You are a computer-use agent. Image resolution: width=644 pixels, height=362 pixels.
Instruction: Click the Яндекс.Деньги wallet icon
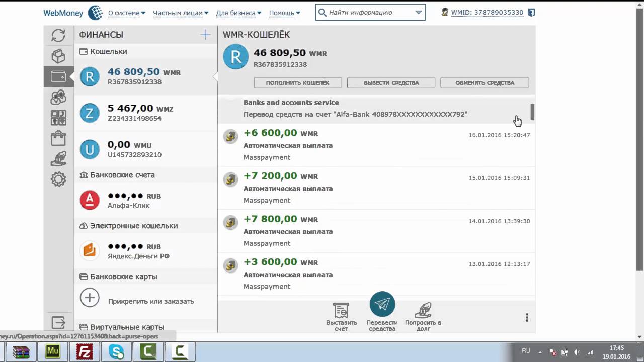coord(90,250)
